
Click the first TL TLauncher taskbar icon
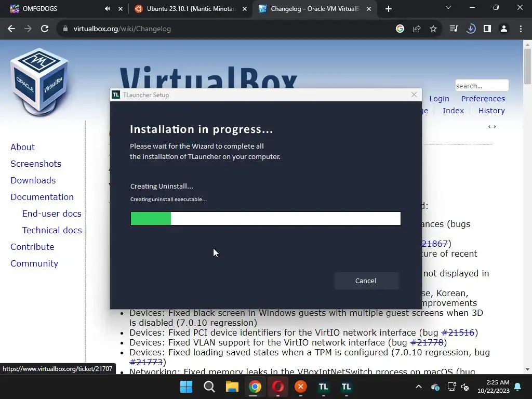click(323, 387)
